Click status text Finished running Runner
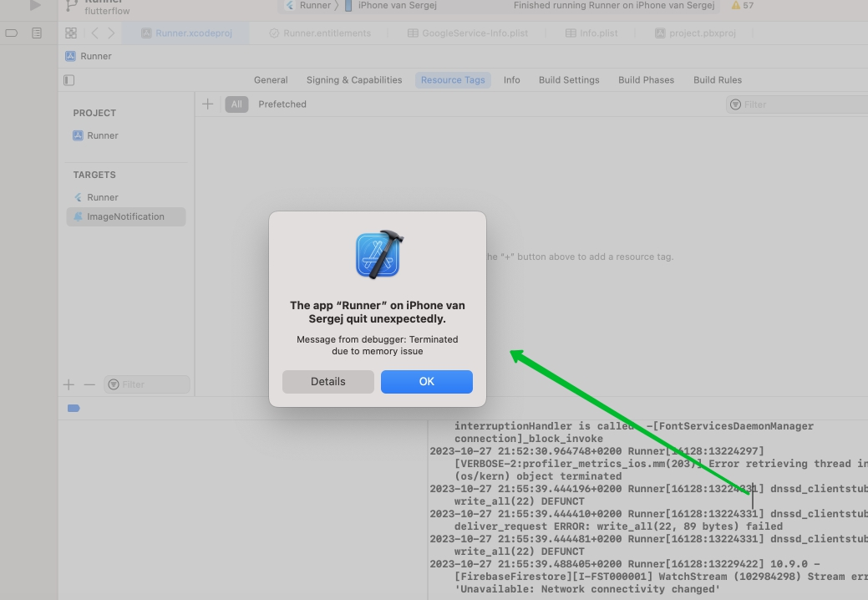Viewport: 868px width, 600px height. point(614,6)
